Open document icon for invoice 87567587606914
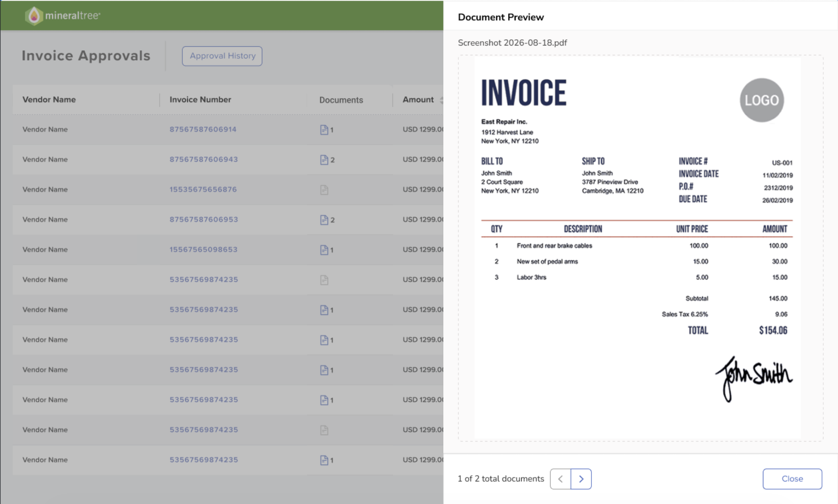838x504 pixels. coord(324,130)
